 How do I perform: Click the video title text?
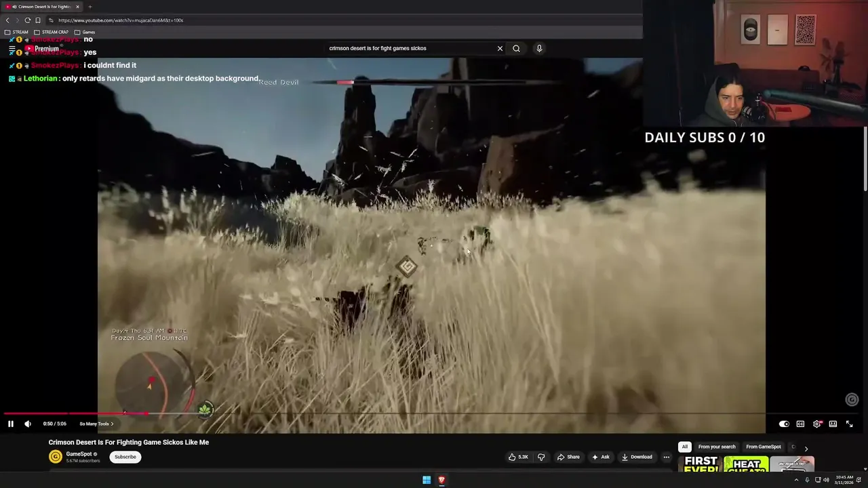coord(129,442)
